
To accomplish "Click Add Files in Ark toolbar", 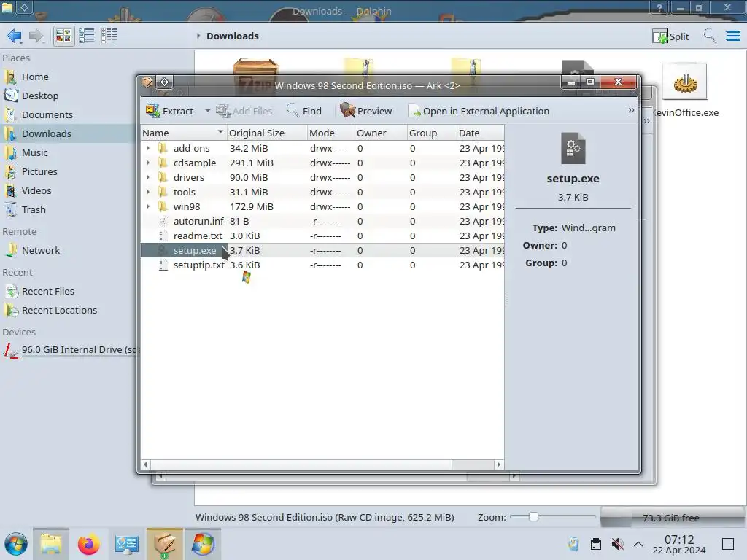I will coord(244,111).
